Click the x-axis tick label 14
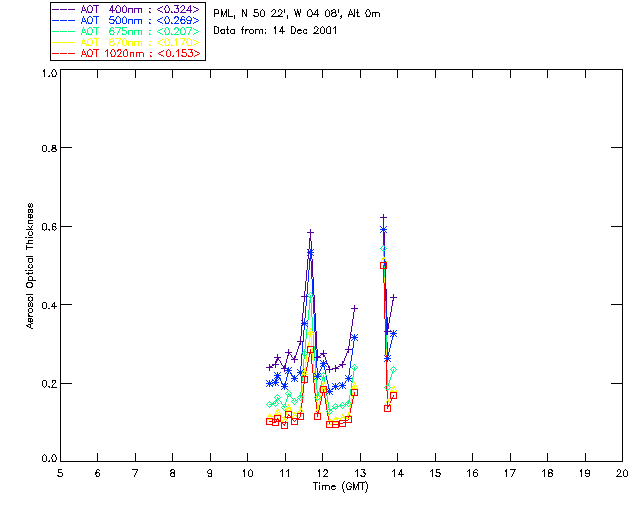Viewport: 640px width, 512px height. coord(398,473)
